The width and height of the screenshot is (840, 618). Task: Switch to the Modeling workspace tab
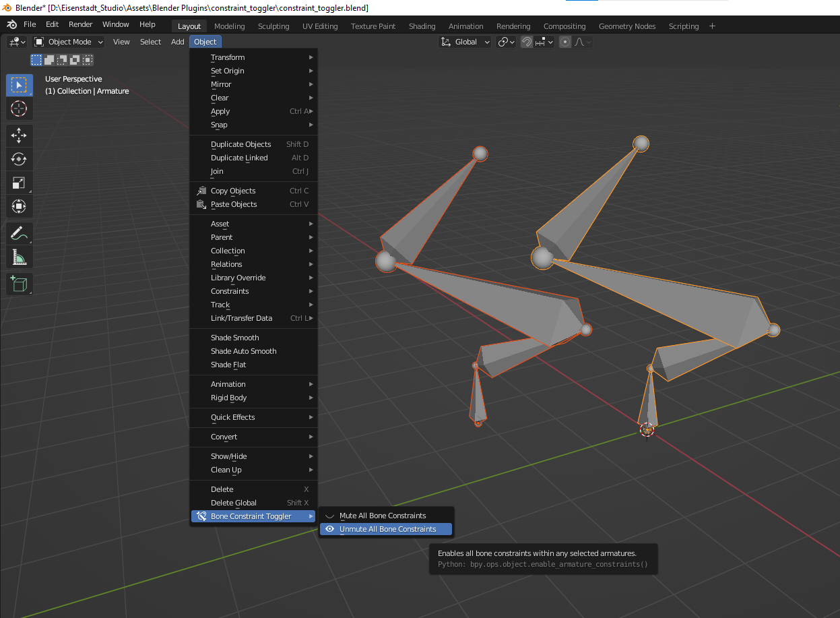click(229, 26)
